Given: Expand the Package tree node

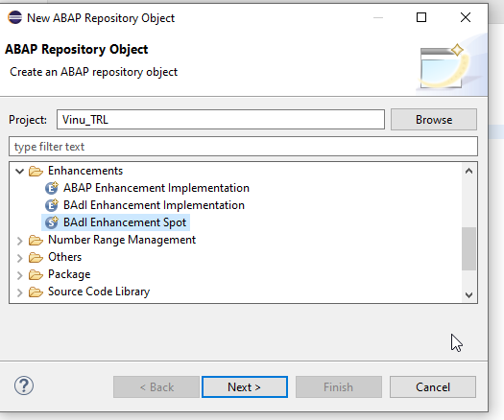Looking at the screenshot, I should (x=19, y=275).
